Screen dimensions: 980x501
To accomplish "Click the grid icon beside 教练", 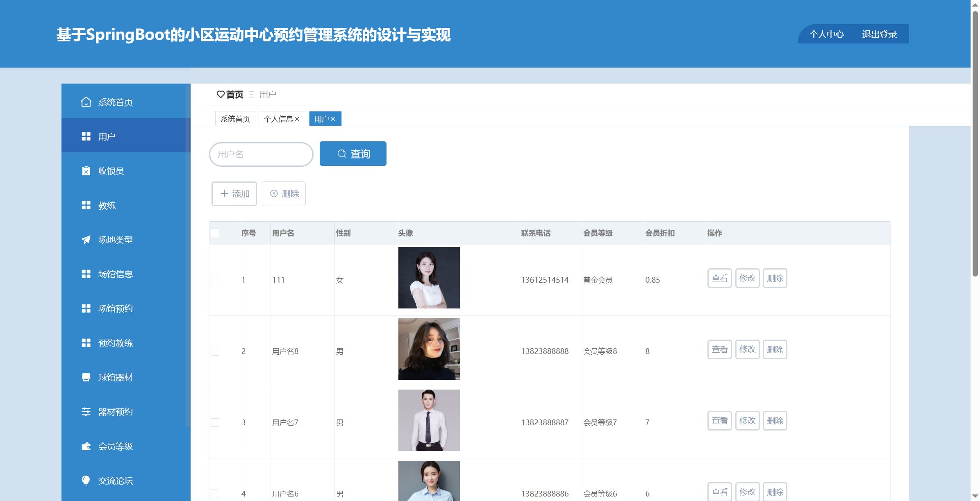I will pyautogui.click(x=86, y=205).
